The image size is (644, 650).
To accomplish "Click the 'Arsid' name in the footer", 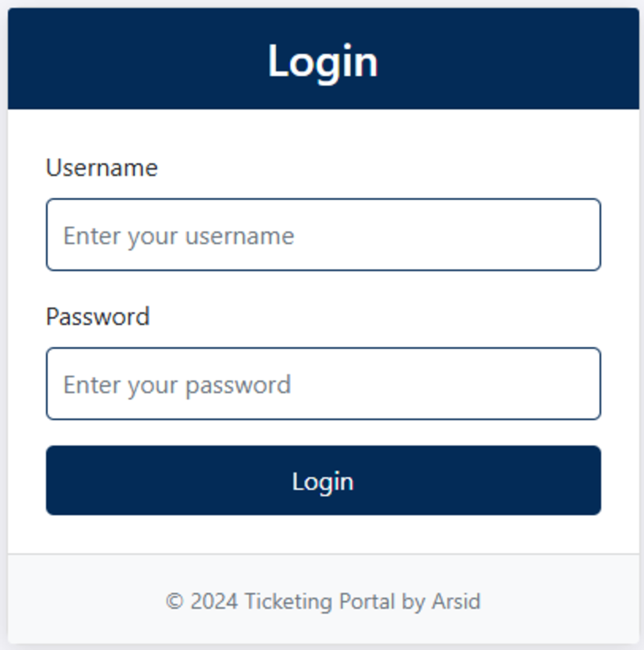I will pos(456,601).
